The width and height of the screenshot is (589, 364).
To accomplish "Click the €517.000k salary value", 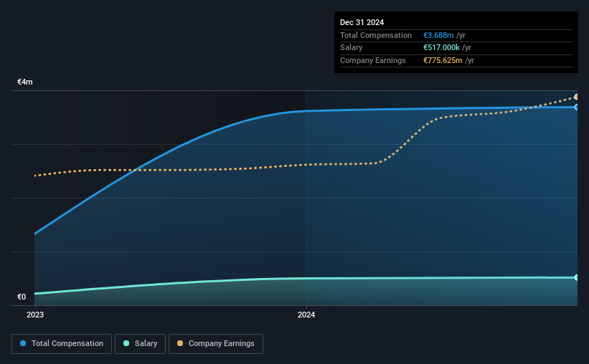I will click(x=441, y=48).
